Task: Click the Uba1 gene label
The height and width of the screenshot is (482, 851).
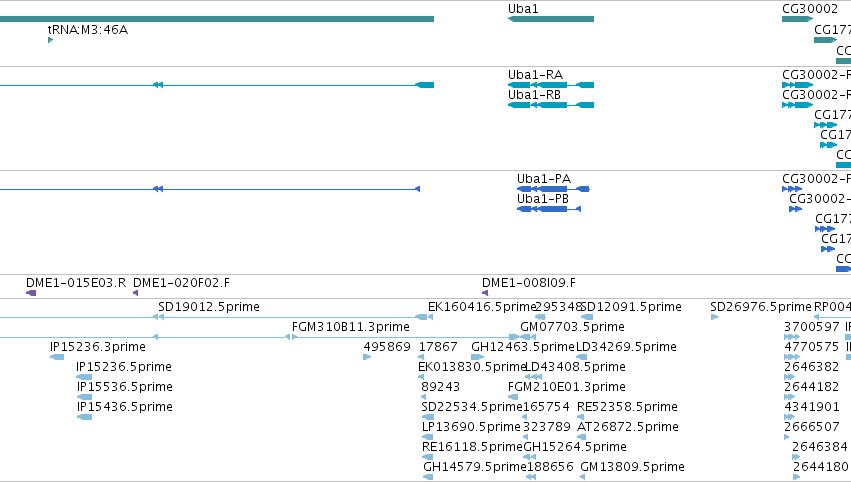Action: (x=523, y=9)
